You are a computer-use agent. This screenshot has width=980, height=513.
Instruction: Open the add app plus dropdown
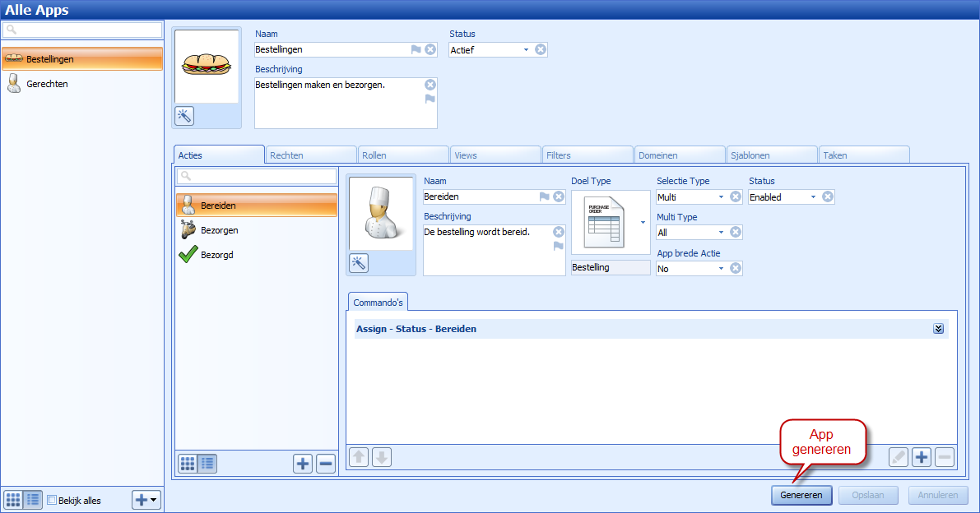[x=146, y=500]
